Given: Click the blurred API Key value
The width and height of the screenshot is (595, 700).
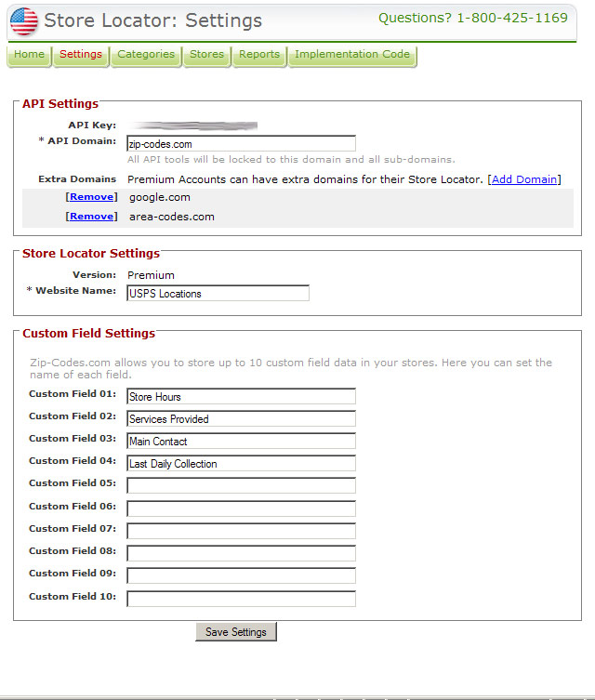Looking at the screenshot, I should click(192, 125).
